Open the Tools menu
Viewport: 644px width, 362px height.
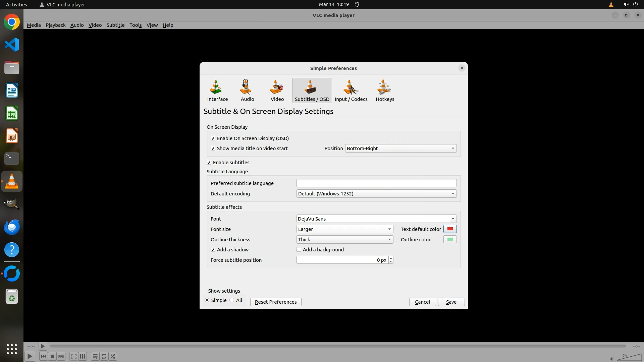pyautogui.click(x=136, y=25)
